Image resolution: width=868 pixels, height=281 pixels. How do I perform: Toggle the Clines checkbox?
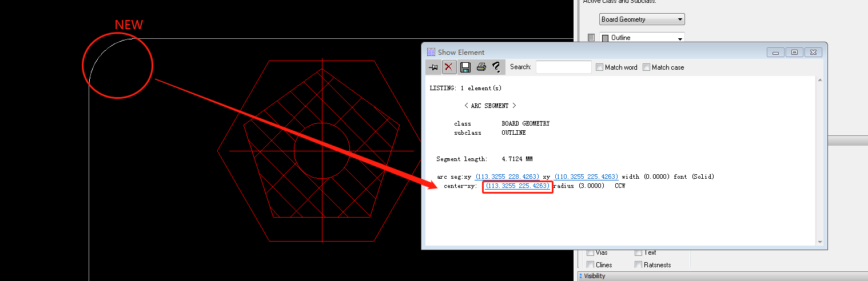click(591, 264)
